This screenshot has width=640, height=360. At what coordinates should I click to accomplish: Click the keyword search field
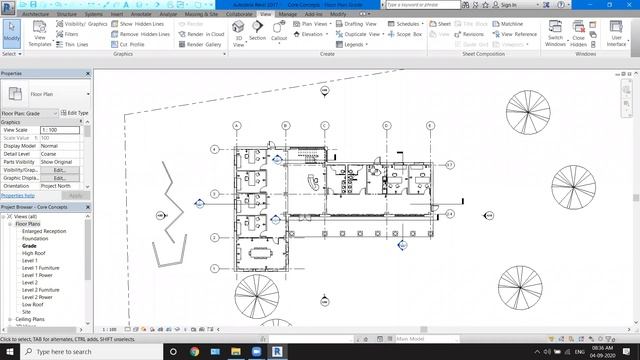coord(422,5)
